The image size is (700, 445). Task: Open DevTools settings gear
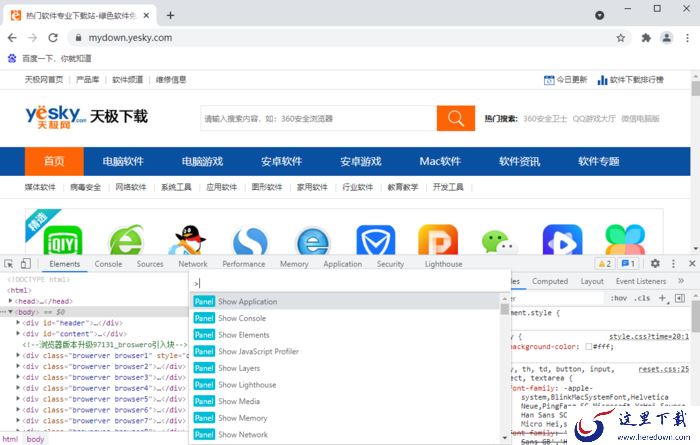(x=654, y=264)
